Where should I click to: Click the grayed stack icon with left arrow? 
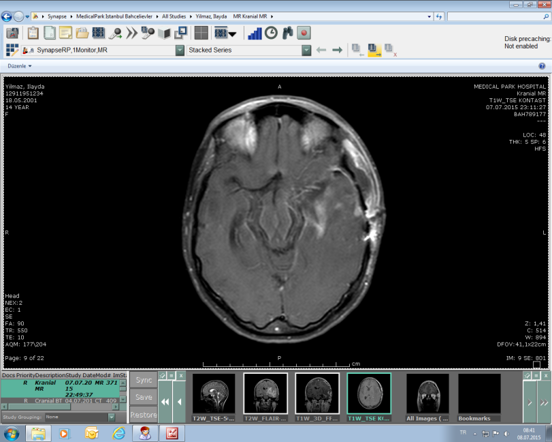click(358, 50)
